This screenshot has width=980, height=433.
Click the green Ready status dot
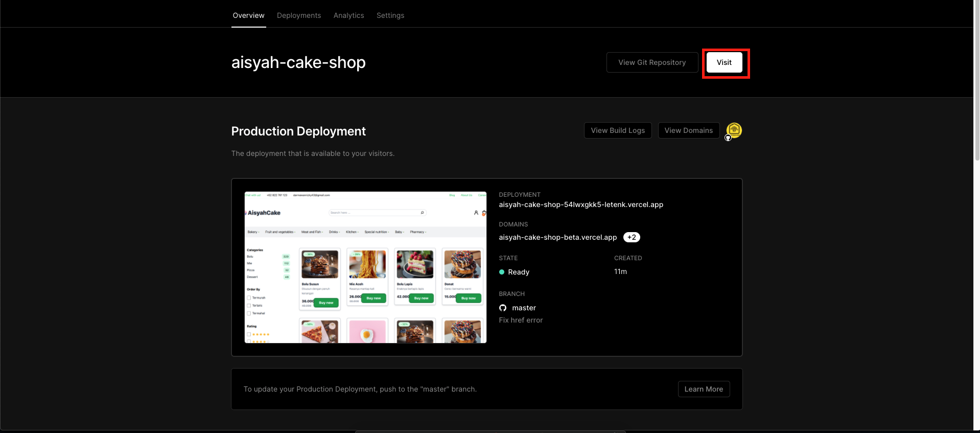[502, 272]
